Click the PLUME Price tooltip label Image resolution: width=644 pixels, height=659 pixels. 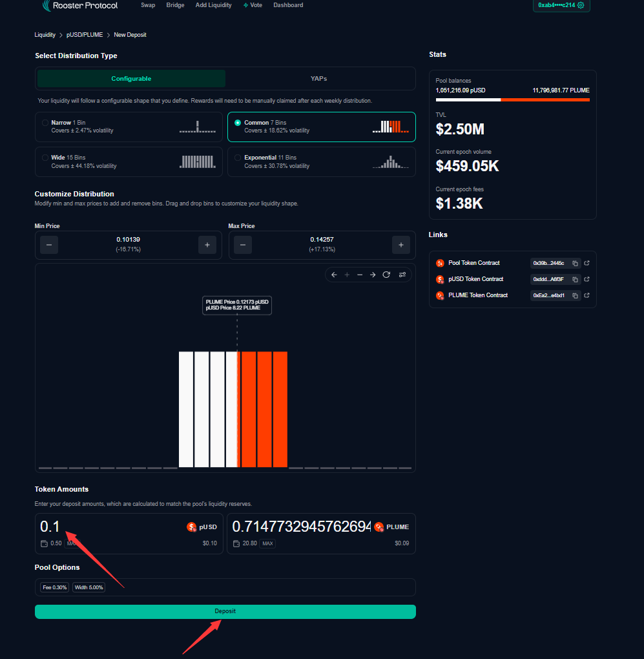tap(237, 305)
